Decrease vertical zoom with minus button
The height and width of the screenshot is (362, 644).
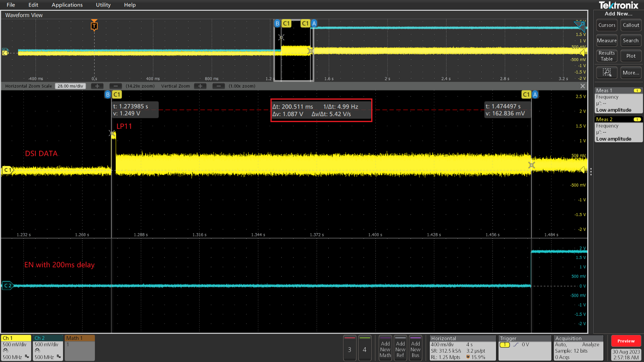[218, 86]
